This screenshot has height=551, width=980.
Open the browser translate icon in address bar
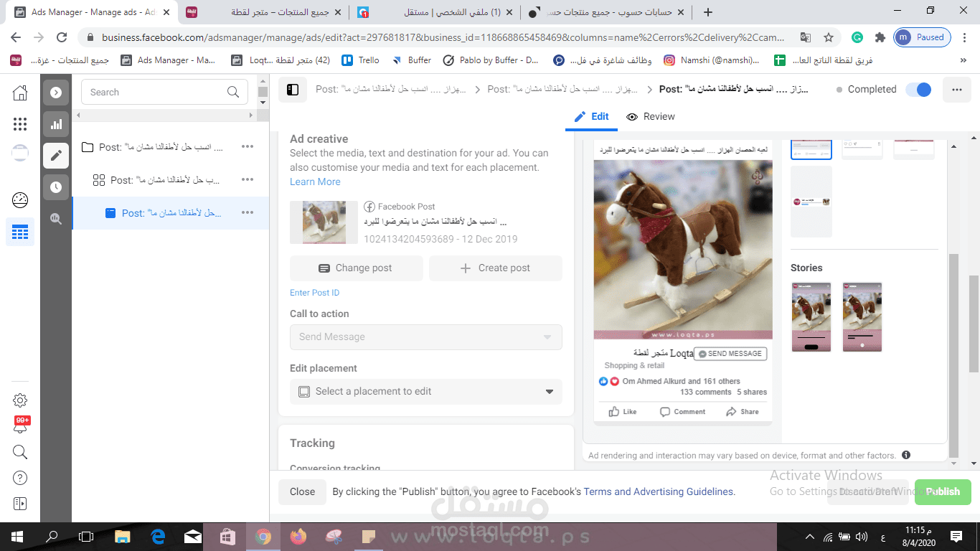point(806,37)
